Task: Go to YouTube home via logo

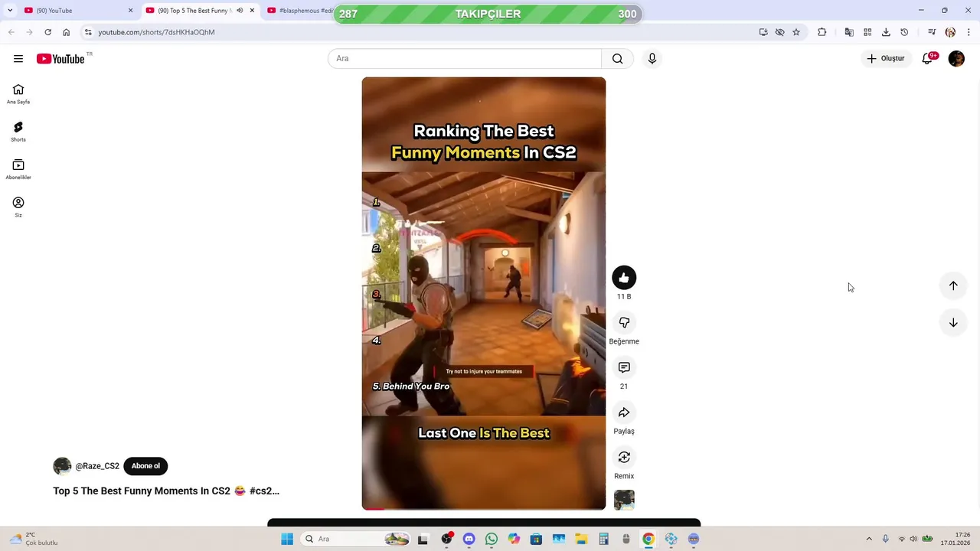Action: (60, 59)
